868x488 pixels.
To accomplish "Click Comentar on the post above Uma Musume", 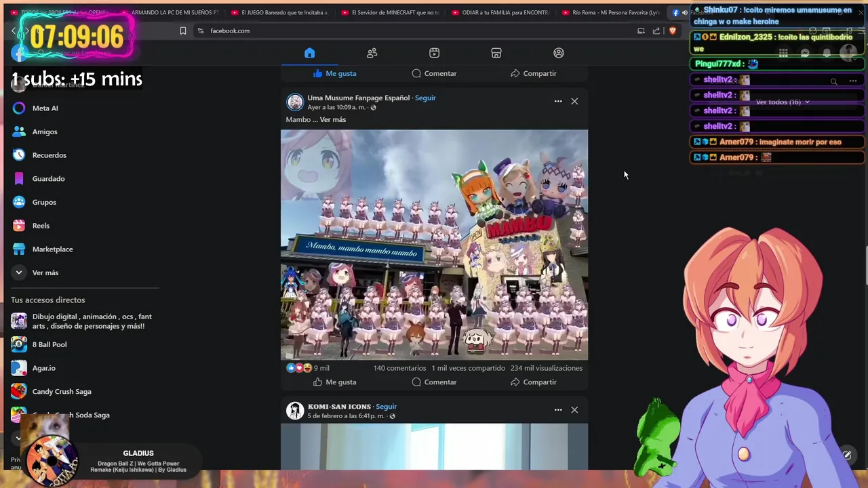I will click(x=434, y=73).
